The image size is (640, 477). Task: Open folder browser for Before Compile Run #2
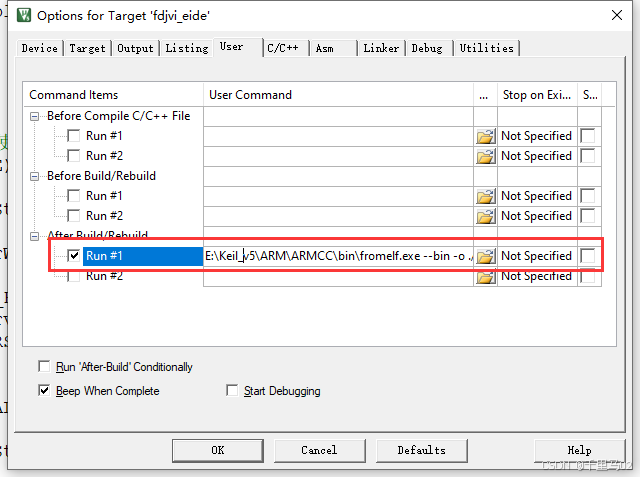point(485,156)
